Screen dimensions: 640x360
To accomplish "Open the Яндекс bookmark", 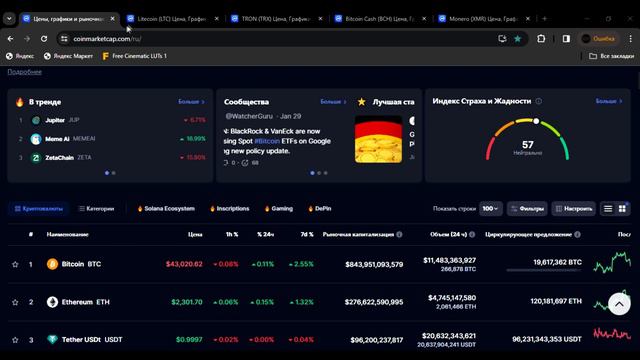I will click(x=20, y=56).
